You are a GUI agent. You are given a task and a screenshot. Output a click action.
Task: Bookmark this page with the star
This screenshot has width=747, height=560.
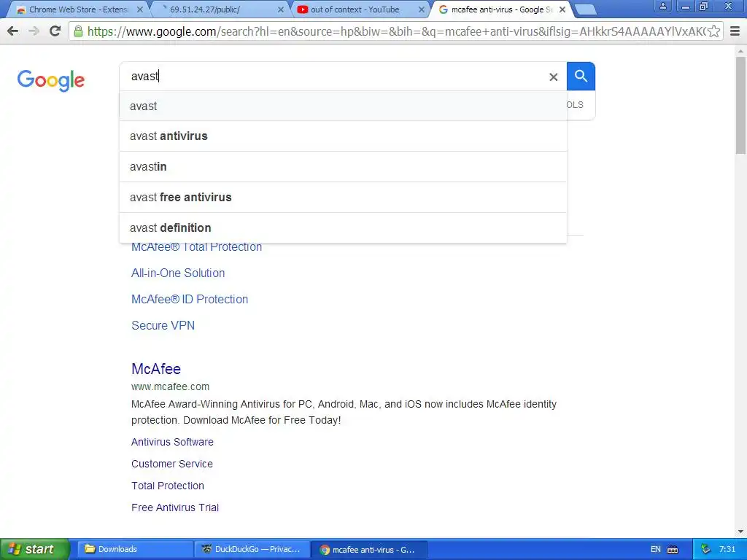[713, 31]
